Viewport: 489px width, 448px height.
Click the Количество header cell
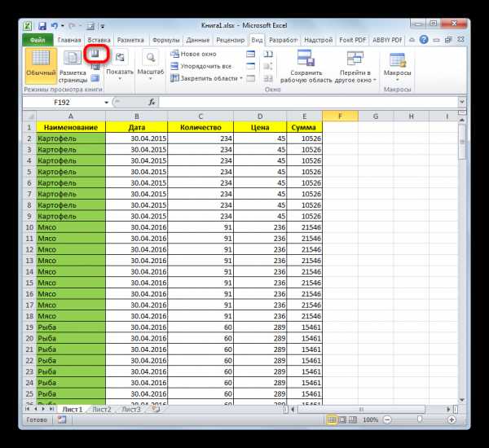[200, 128]
